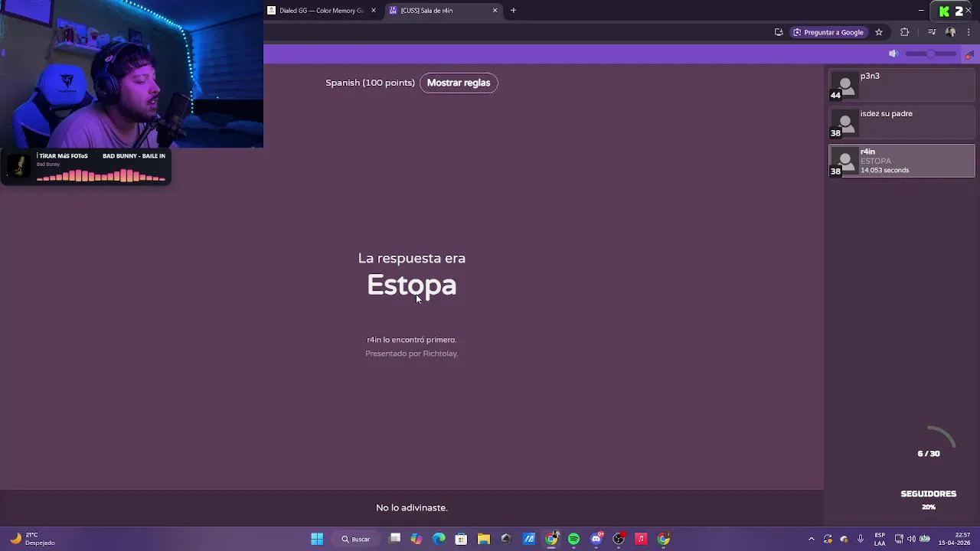Open the blue slanted-letter app on taskbar
The width and height of the screenshot is (980, 551).
[529, 539]
